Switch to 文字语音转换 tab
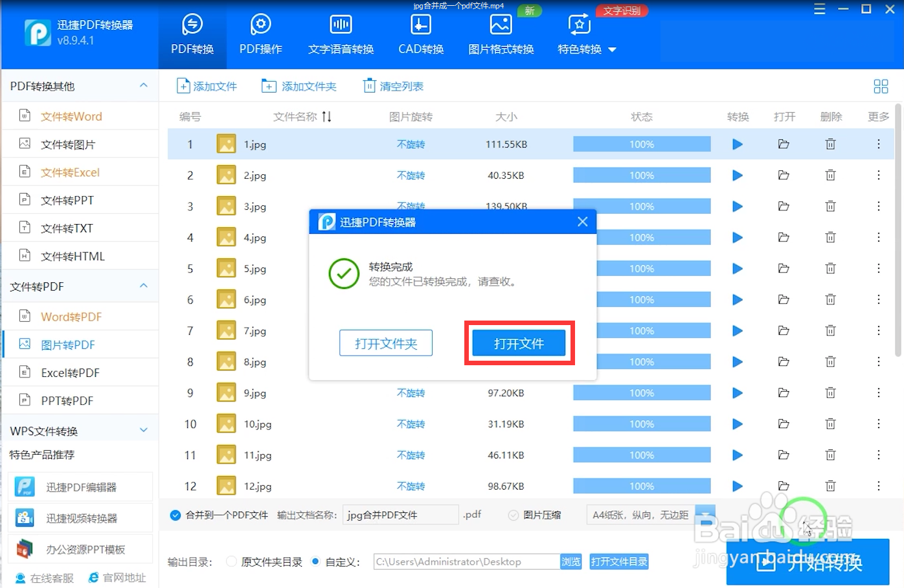Image resolution: width=904 pixels, height=588 pixels. 341,35
